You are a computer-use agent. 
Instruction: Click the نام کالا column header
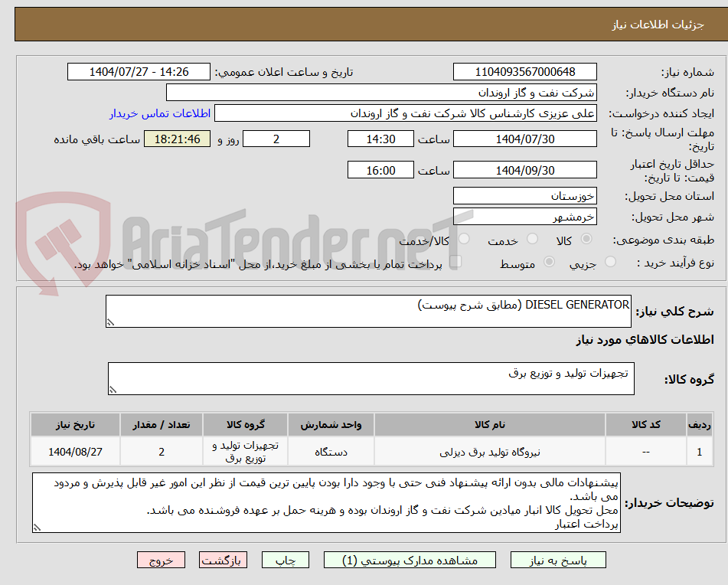[x=490, y=425]
